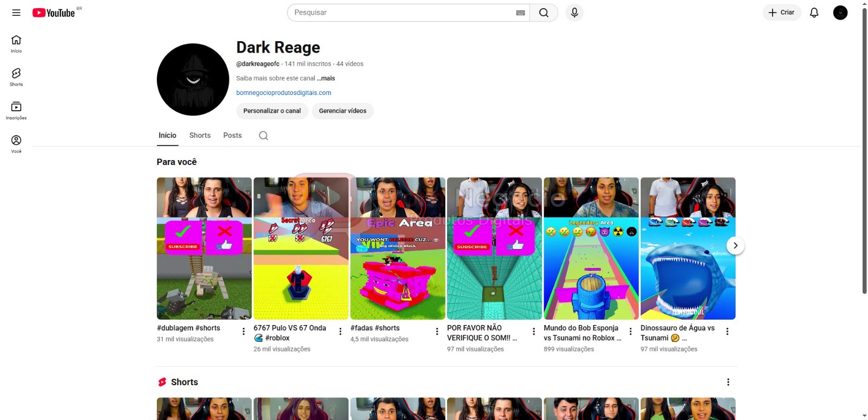Show next videos with the carousel arrow
This screenshot has width=868, height=420.
tap(735, 245)
